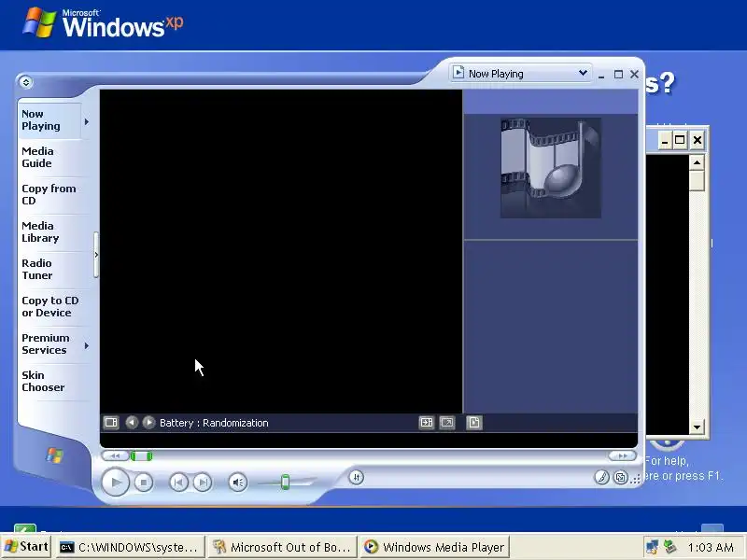The image size is (747, 560).
Task: Click the background window's scroll down arrow
Action: [697, 427]
